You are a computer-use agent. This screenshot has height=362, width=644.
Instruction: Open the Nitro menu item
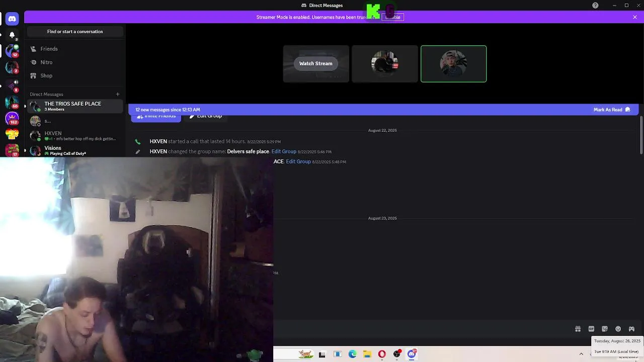75,62
